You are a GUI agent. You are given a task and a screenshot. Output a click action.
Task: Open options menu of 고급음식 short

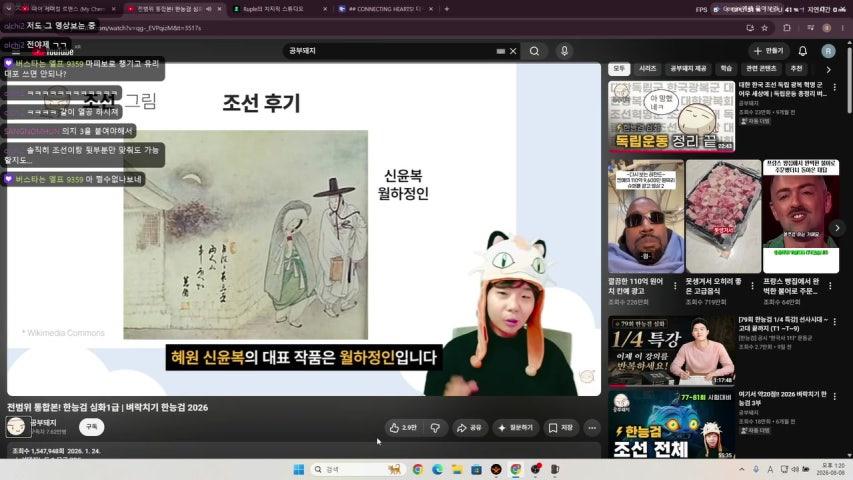point(752,286)
